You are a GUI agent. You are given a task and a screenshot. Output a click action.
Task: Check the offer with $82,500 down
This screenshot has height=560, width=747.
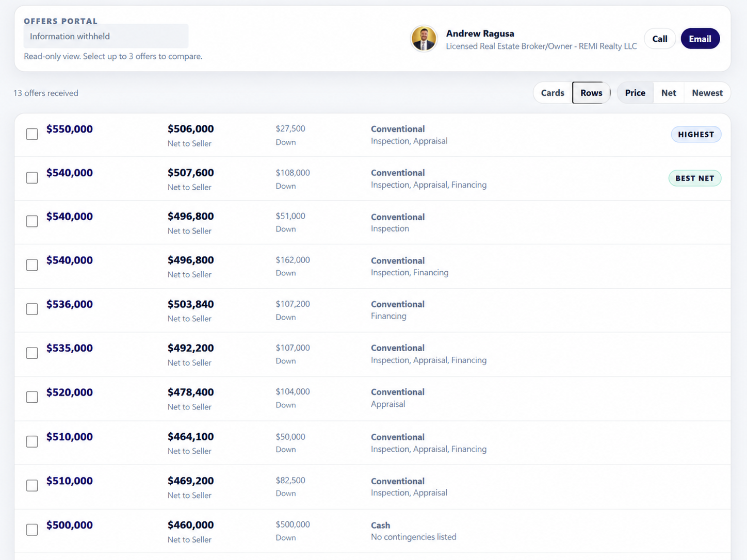[32, 486]
